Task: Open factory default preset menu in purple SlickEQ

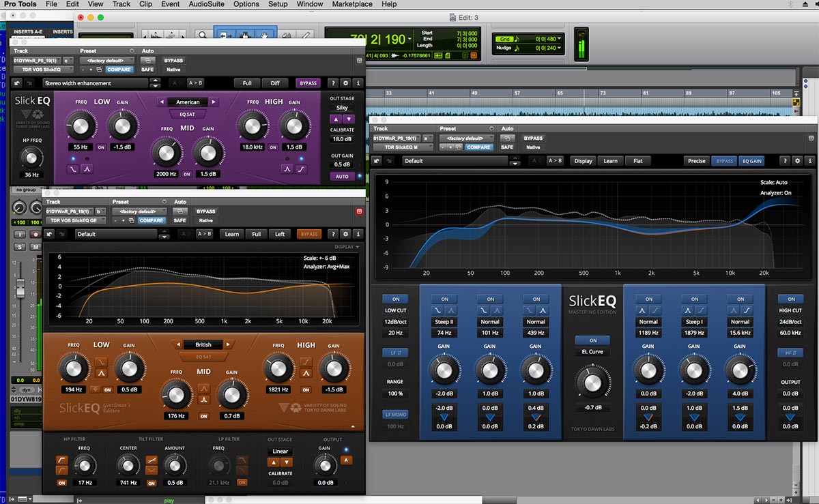Action: click(108, 60)
